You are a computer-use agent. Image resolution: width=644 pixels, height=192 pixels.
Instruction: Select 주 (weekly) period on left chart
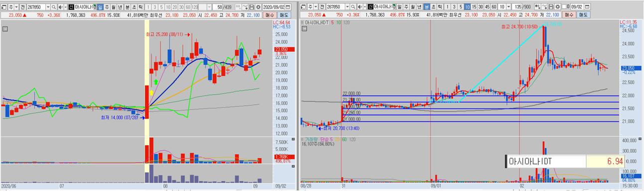coord(107,7)
